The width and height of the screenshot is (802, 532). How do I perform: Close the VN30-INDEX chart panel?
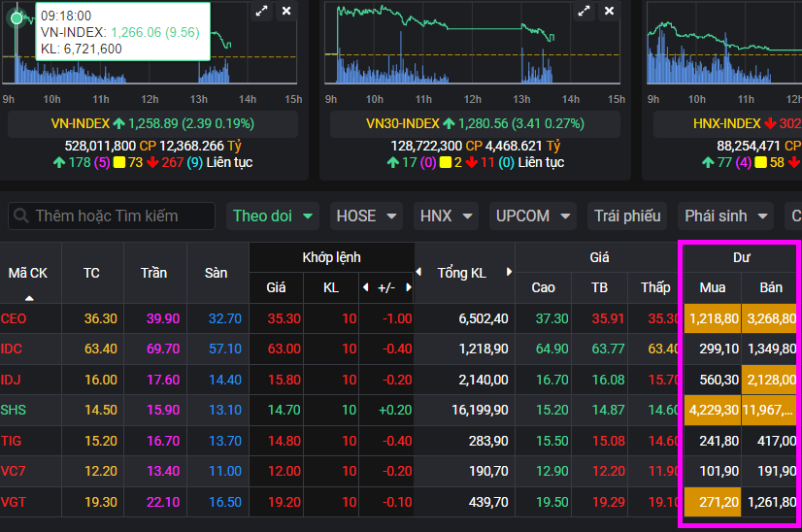coord(609,11)
